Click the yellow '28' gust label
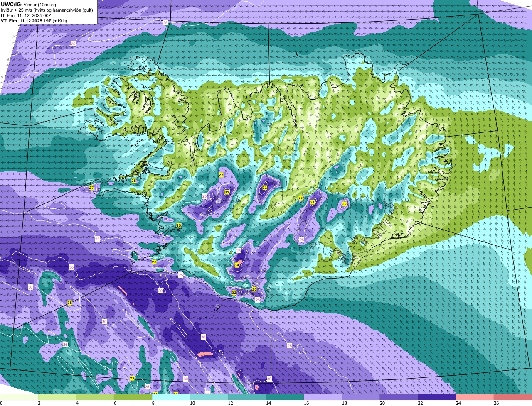The width and height of the screenshot is (532, 406). pyautogui.click(x=154, y=262)
